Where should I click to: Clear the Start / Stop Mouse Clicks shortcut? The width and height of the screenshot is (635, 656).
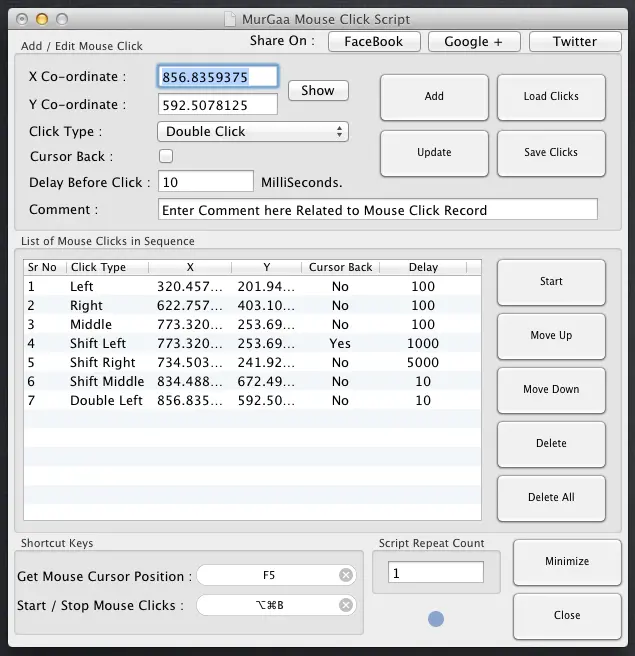pyautogui.click(x=346, y=605)
